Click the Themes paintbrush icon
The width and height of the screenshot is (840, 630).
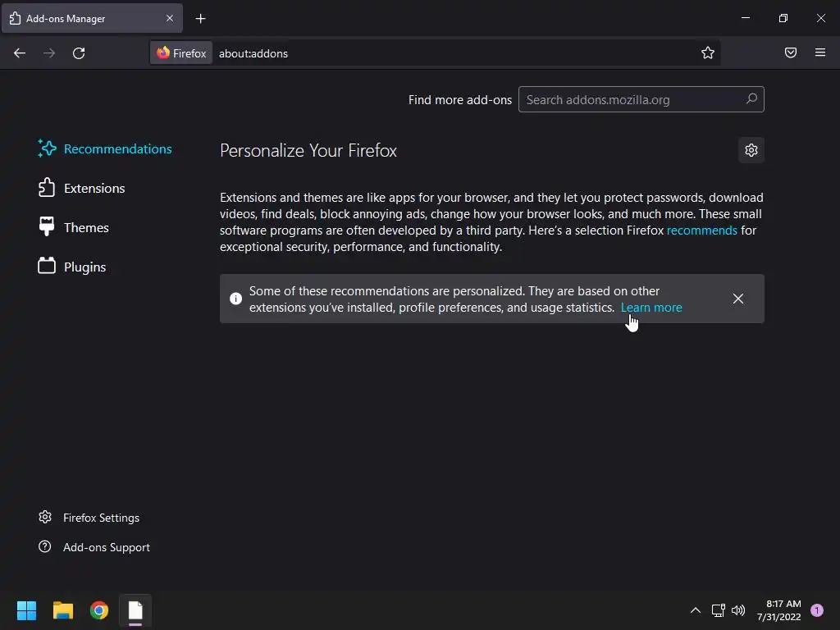(47, 226)
